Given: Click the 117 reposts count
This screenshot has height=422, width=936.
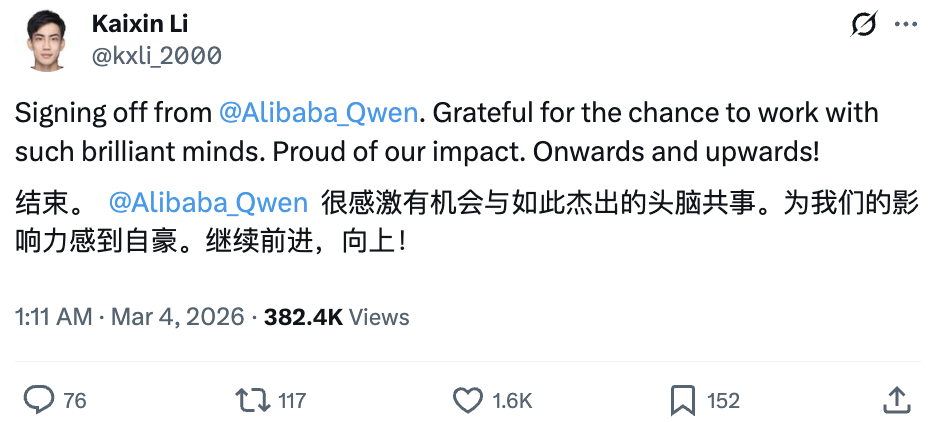Looking at the screenshot, I should [292, 401].
